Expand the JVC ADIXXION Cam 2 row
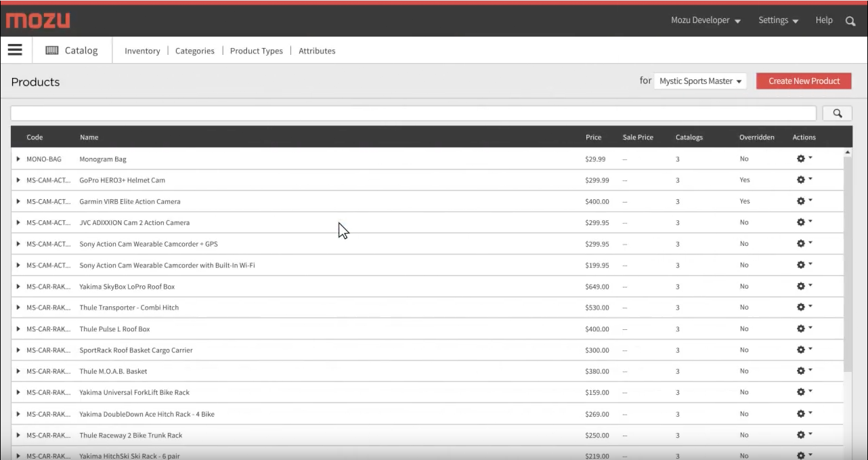This screenshot has width=868, height=460. pyautogui.click(x=18, y=223)
